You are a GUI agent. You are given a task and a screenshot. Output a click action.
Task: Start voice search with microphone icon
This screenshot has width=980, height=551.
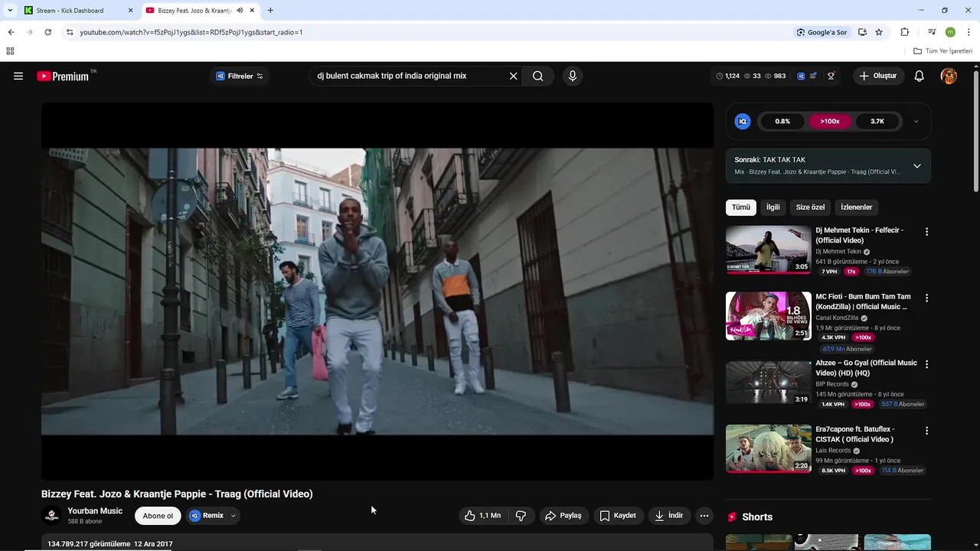(572, 76)
